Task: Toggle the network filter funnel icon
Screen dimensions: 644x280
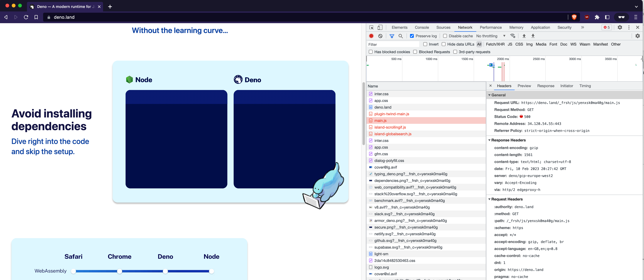Action: [x=392, y=36]
